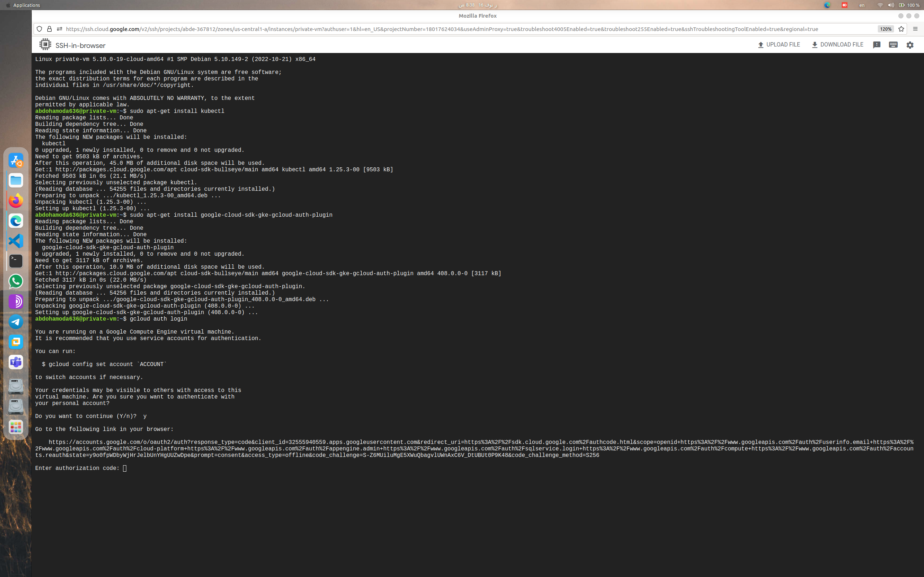Open the on-screen keyboard in SSH-in-browser
This screenshot has width=924, height=577.
tap(893, 45)
